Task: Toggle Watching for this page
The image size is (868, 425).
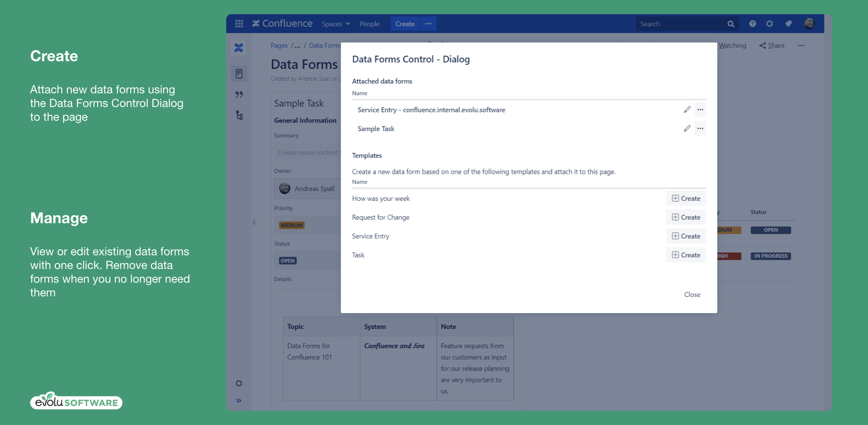Action: coord(732,45)
